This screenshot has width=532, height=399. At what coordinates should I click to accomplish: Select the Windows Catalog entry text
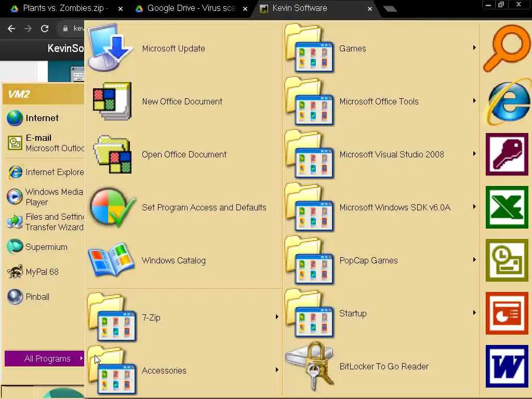174,260
